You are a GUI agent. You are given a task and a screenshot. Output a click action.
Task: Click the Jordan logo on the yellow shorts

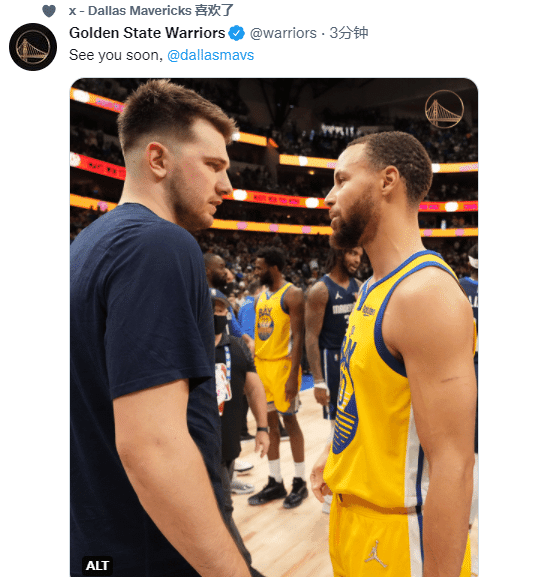coord(376,553)
